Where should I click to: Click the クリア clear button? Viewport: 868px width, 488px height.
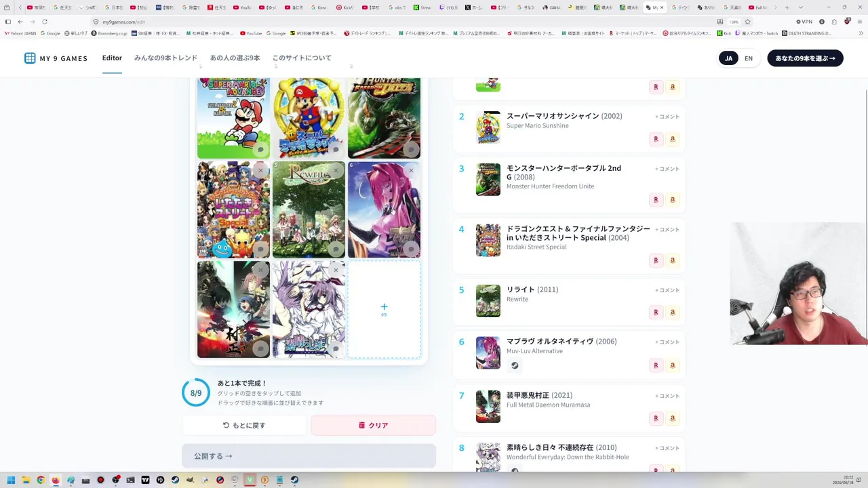pos(373,426)
